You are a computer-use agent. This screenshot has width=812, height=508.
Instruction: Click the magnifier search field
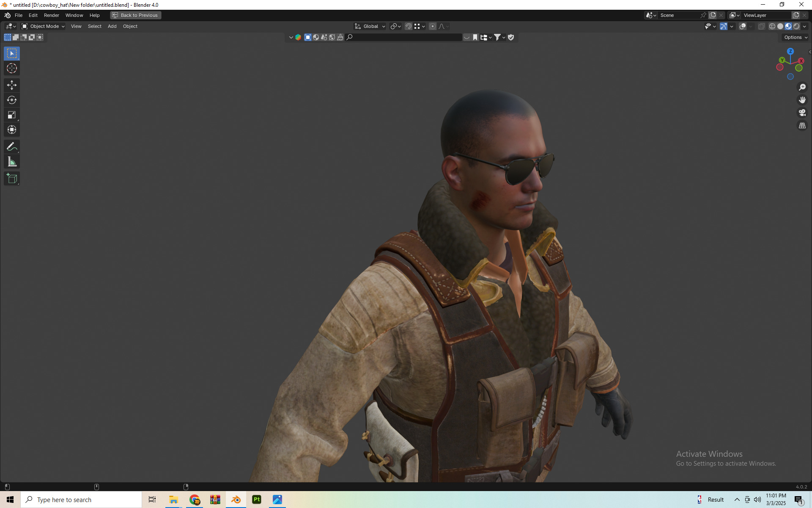pos(404,37)
